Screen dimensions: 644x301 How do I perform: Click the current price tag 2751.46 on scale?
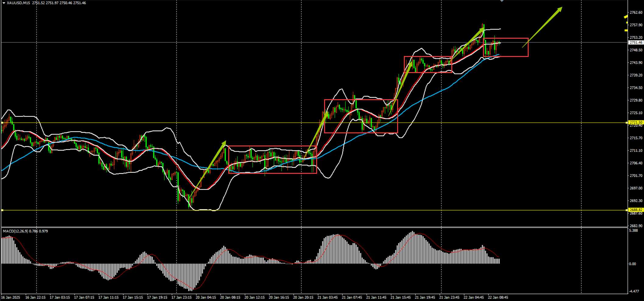pyautogui.click(x=636, y=43)
